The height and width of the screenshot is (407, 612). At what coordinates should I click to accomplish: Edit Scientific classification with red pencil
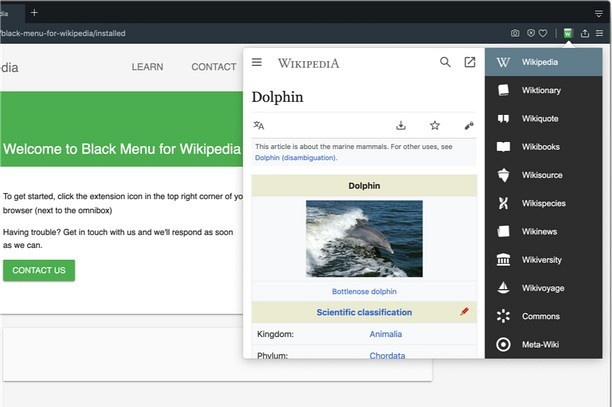coord(464,312)
